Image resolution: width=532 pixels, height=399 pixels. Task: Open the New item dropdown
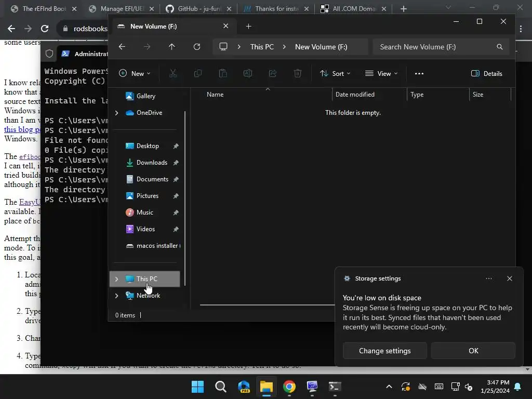135,74
